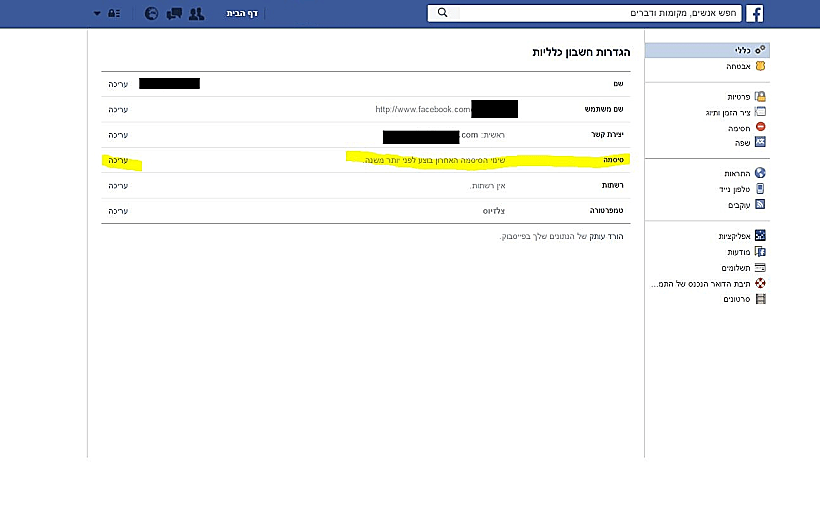Open the notifications globe icon
This screenshot has height=523, width=820.
[152, 13]
